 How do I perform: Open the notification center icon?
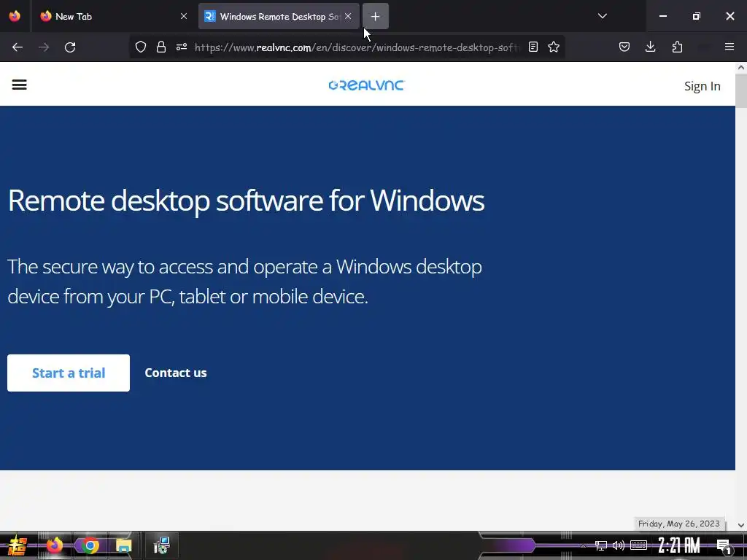point(724,545)
